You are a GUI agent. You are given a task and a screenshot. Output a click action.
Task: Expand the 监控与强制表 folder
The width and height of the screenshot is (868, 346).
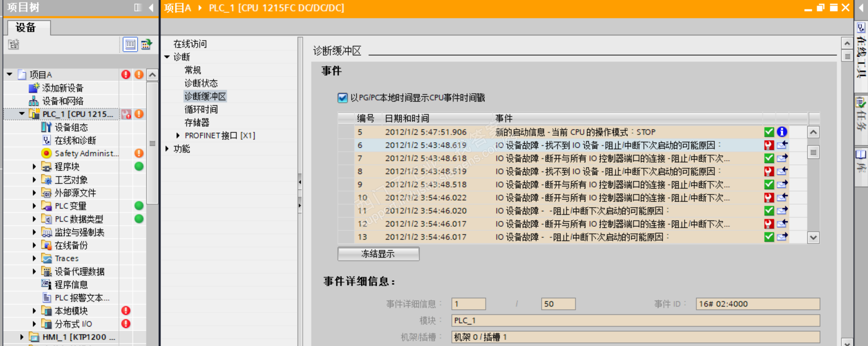[x=34, y=232]
